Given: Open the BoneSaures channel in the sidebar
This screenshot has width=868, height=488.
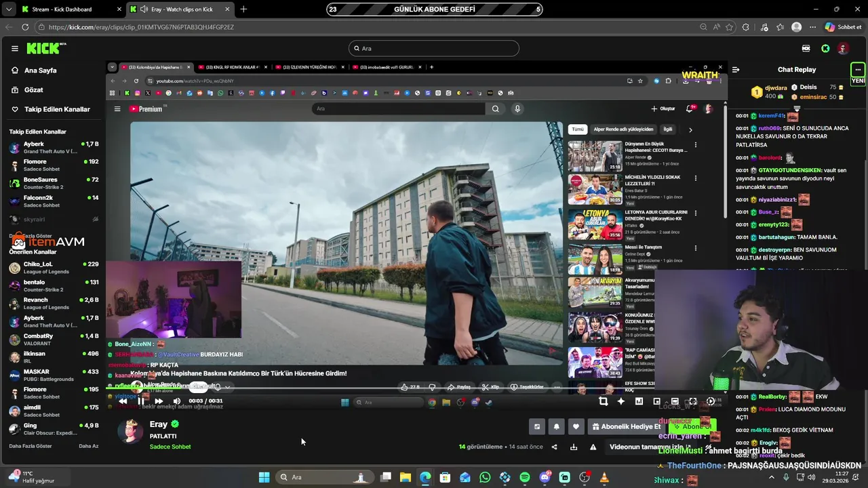Looking at the screenshot, I should [54, 183].
